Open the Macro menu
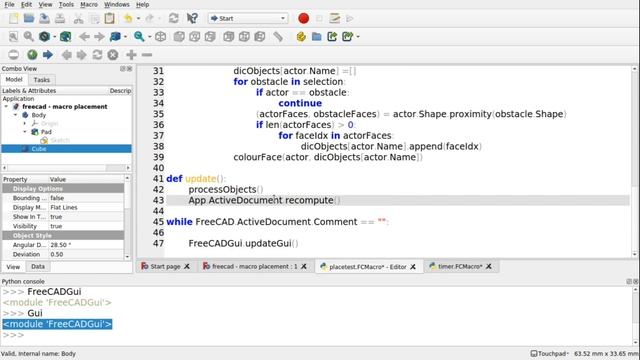The image size is (640, 360). [89, 4]
